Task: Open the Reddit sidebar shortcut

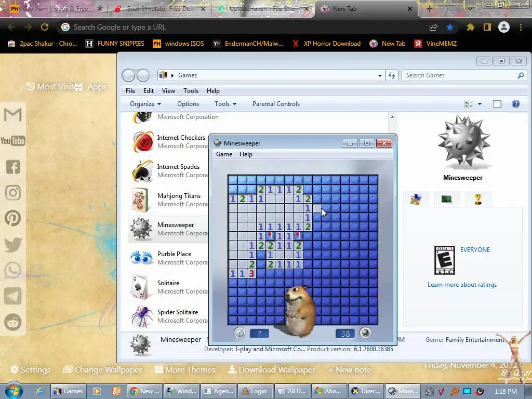Action: click(x=13, y=322)
